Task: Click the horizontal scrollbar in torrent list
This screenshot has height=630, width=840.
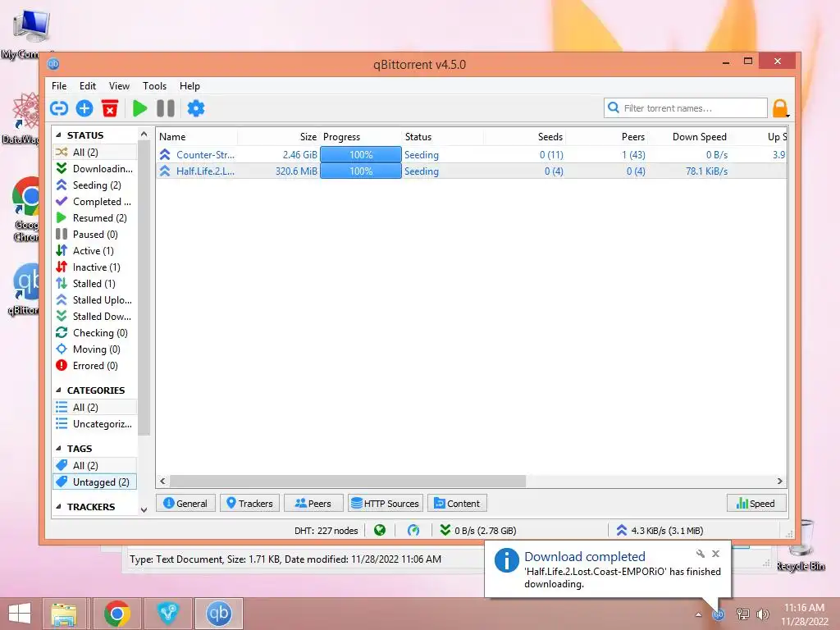Action: pos(348,481)
